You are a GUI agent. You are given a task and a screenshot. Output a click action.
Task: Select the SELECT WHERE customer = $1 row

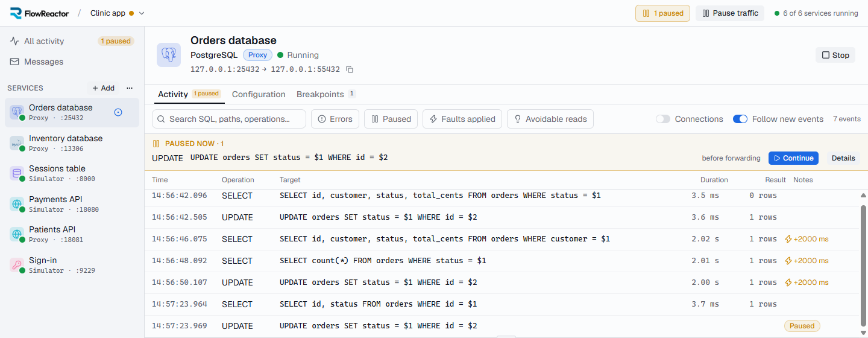click(x=502, y=239)
